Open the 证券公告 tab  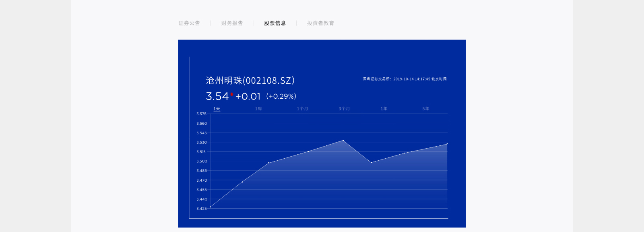pyautogui.click(x=189, y=23)
